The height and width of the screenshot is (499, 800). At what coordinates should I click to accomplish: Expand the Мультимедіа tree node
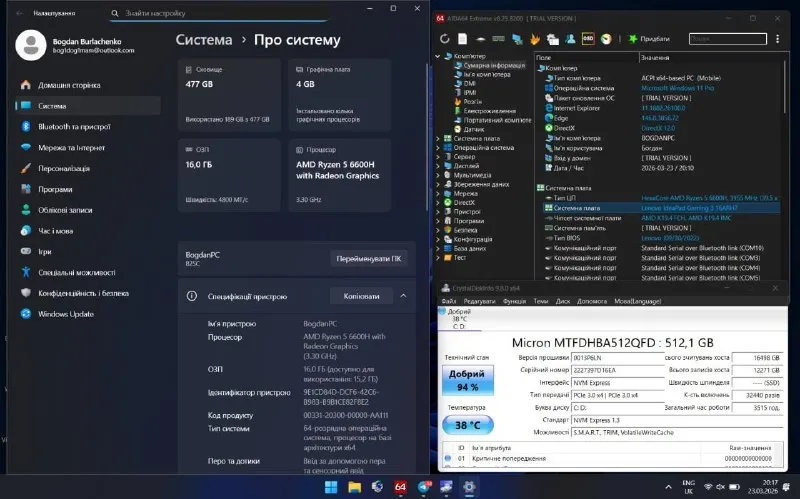point(438,175)
